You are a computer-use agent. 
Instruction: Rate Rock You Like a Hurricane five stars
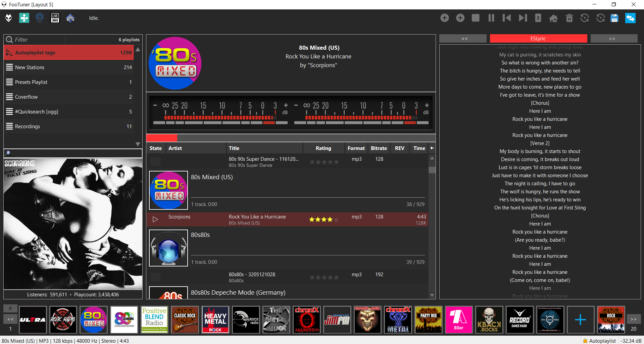(x=336, y=219)
